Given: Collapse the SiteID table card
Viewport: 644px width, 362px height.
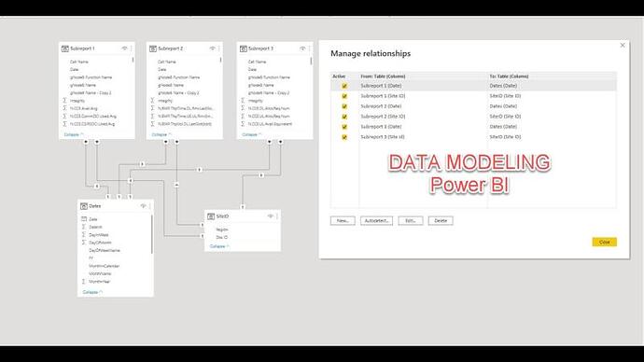Looking at the screenshot, I should coord(219,246).
